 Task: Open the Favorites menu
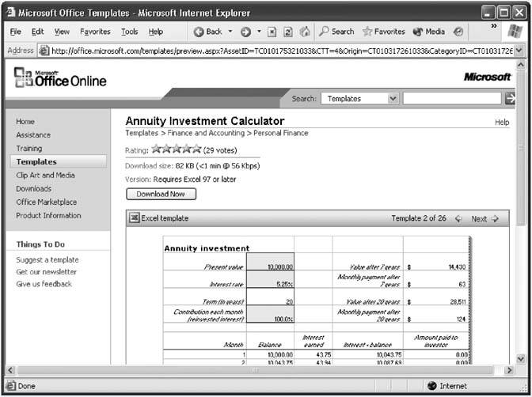tap(95, 32)
